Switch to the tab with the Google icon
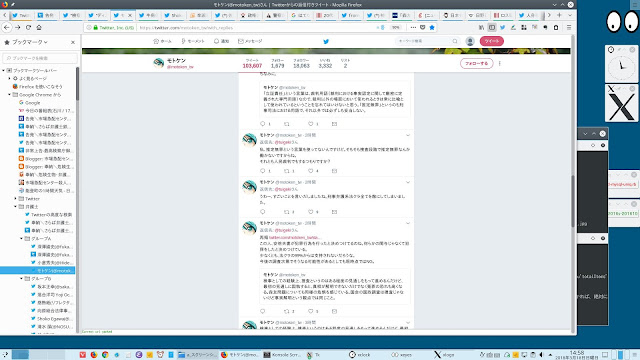The width and height of the screenshot is (640, 360). pyautogui.click(x=301, y=15)
